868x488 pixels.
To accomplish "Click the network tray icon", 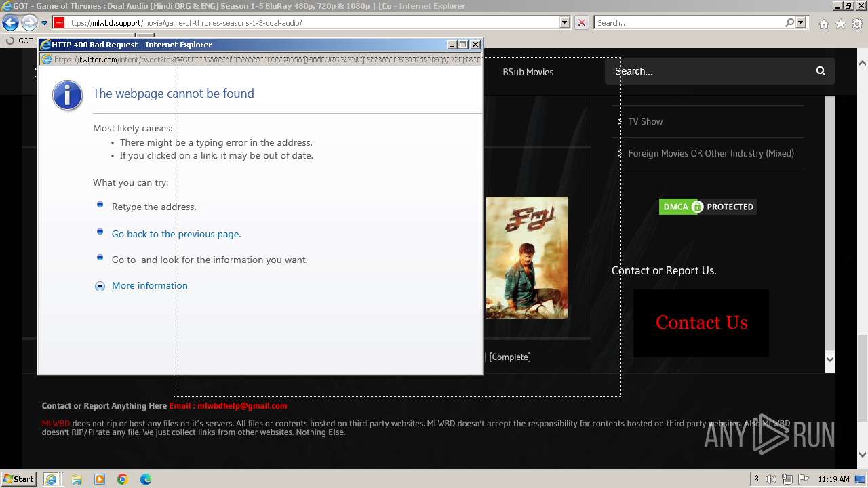I will click(x=787, y=479).
